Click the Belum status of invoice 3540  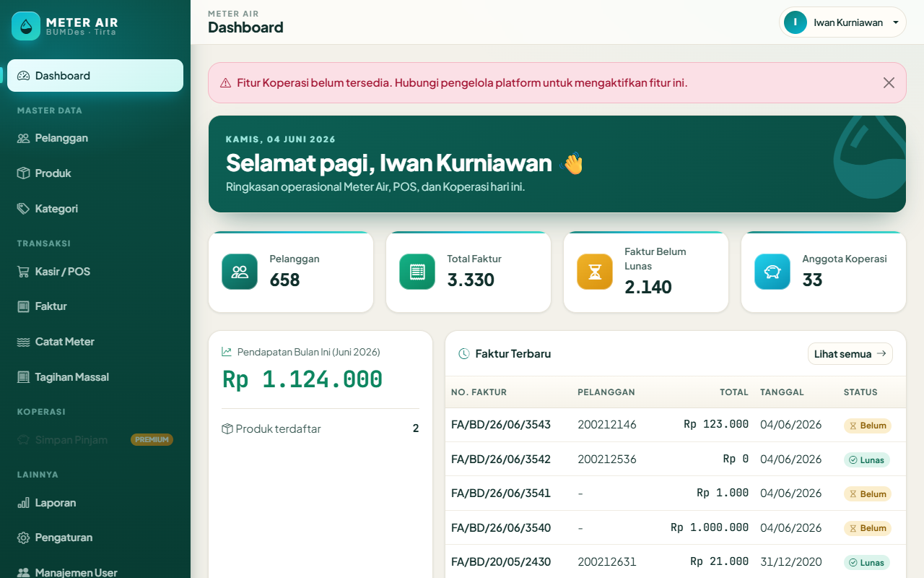(x=868, y=528)
